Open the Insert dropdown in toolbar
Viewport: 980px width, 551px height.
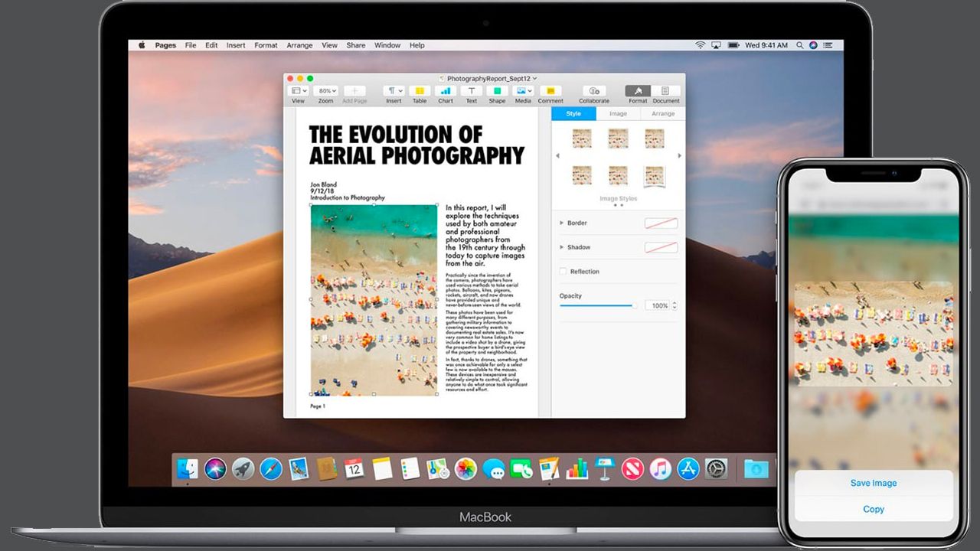tap(394, 90)
